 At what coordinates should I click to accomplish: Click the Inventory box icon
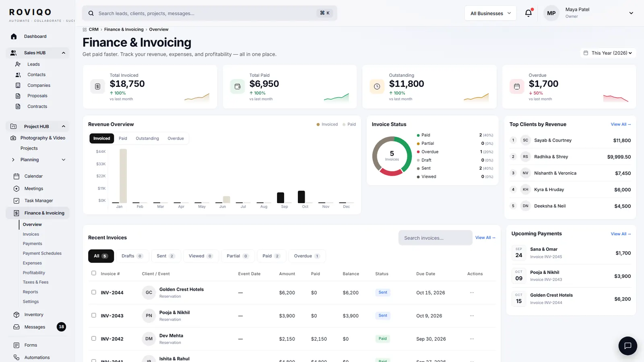[x=17, y=315]
